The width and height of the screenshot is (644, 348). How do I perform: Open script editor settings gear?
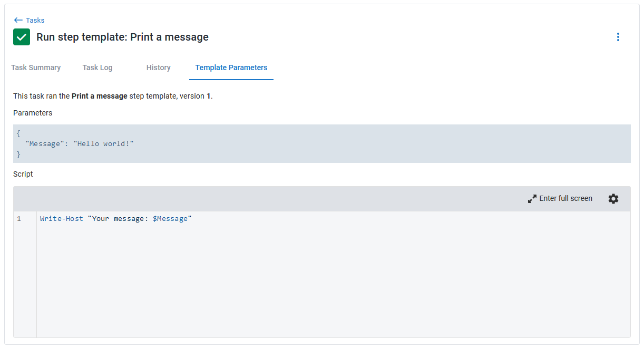(x=613, y=199)
